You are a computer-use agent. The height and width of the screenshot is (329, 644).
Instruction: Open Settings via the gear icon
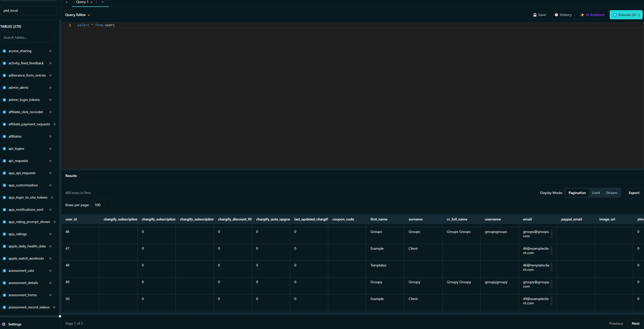pyautogui.click(x=4, y=324)
